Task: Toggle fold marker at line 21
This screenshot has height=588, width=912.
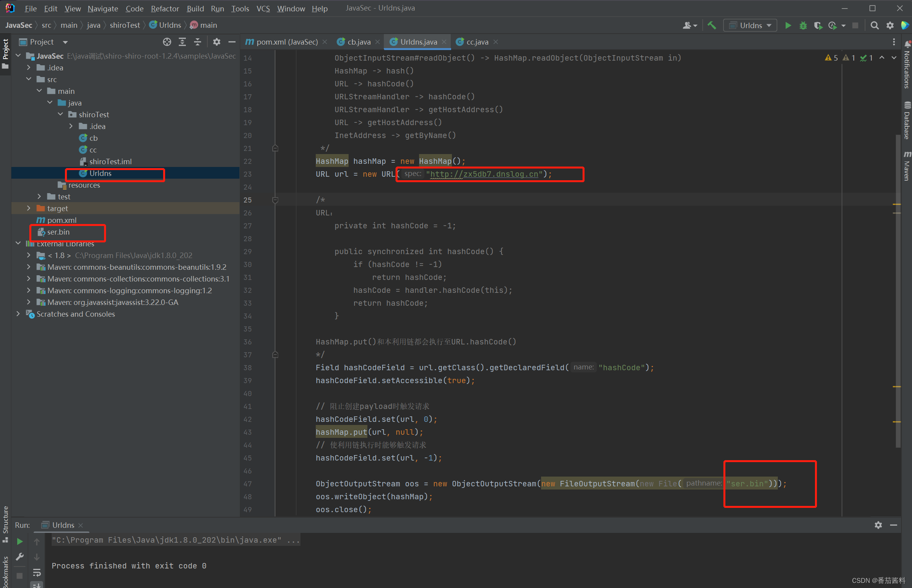Action: coord(275,148)
